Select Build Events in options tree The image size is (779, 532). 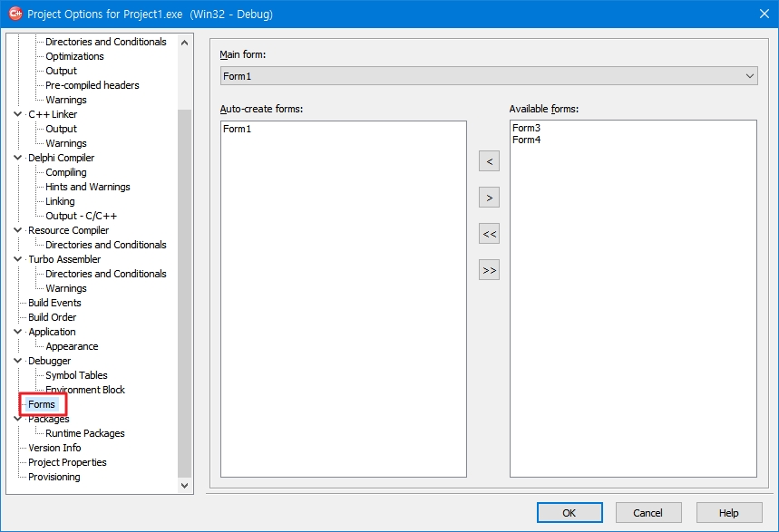(54, 303)
